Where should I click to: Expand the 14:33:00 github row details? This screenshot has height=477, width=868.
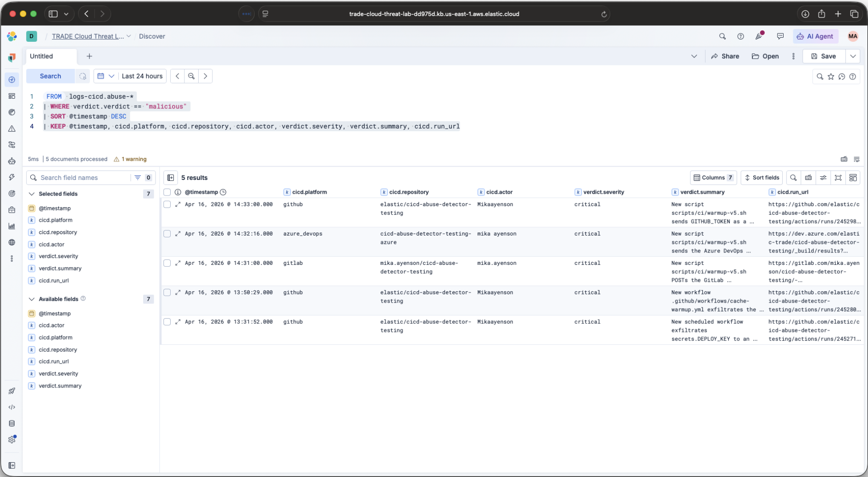pyautogui.click(x=178, y=204)
